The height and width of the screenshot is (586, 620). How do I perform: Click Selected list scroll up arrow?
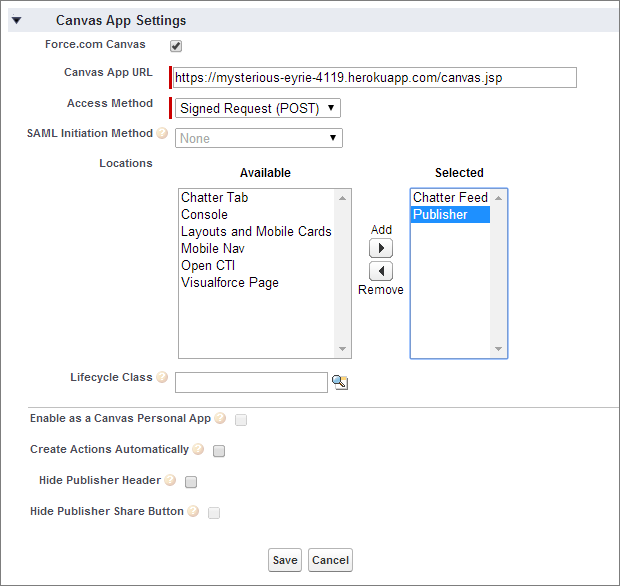click(498, 198)
